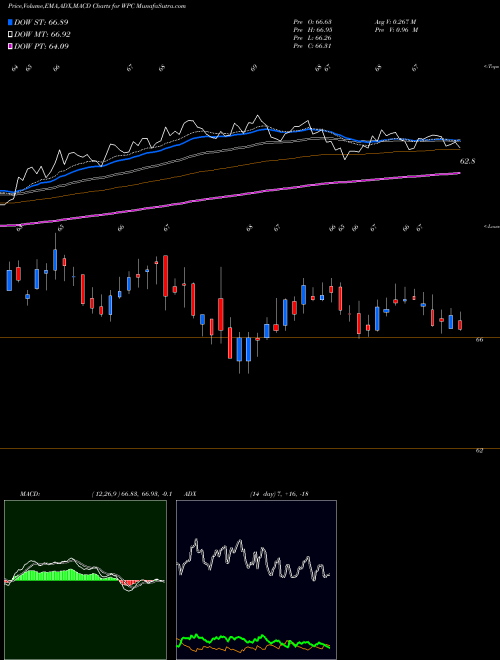Click the 66 price axis label
Viewport: 500px width, 660px height.
[x=479, y=340]
